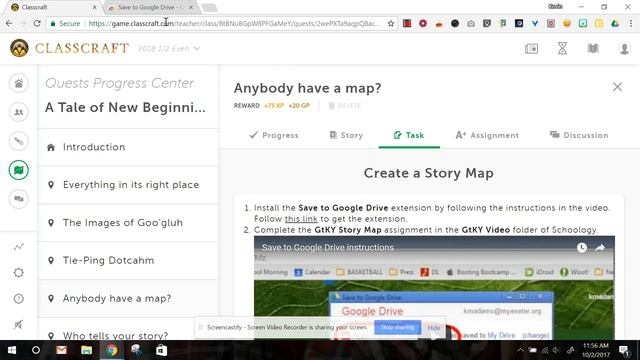
Task: Select the Task tab
Action: [409, 135]
